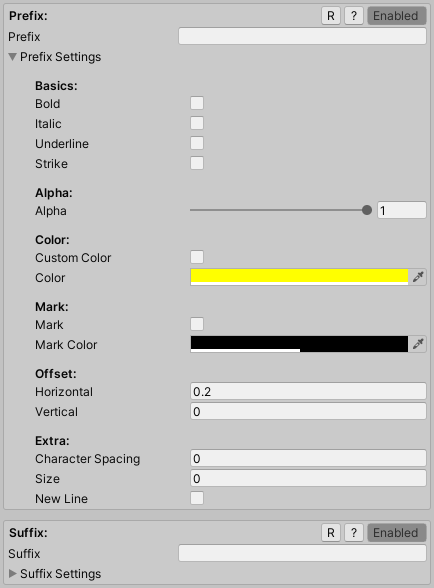Screen dimensions: 434x588
Task: Open the ? help button for Prefix
Action: [354, 16]
